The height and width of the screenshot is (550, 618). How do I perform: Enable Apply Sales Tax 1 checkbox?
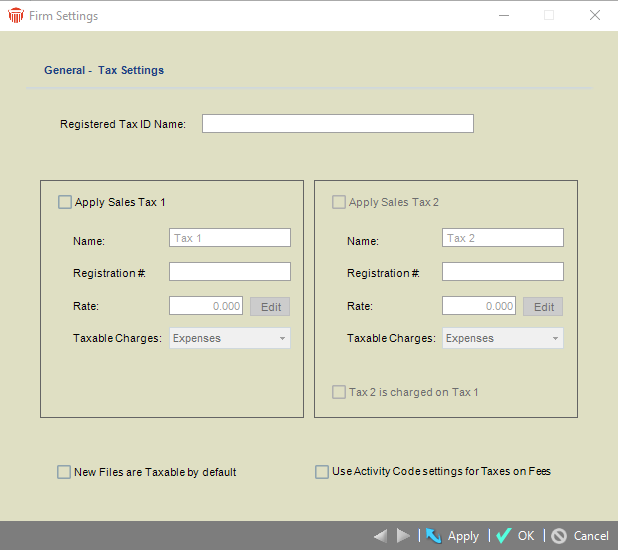point(65,202)
